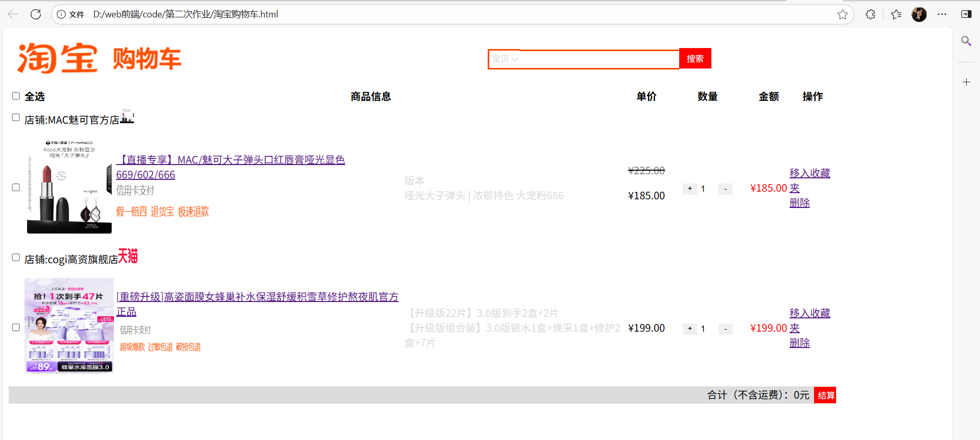Check the 全选 select-all checkbox
This screenshot has height=440, width=980.
point(16,96)
